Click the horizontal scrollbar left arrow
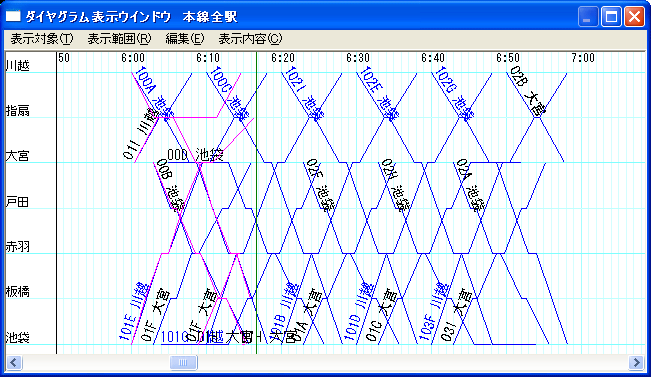 tap(13, 362)
